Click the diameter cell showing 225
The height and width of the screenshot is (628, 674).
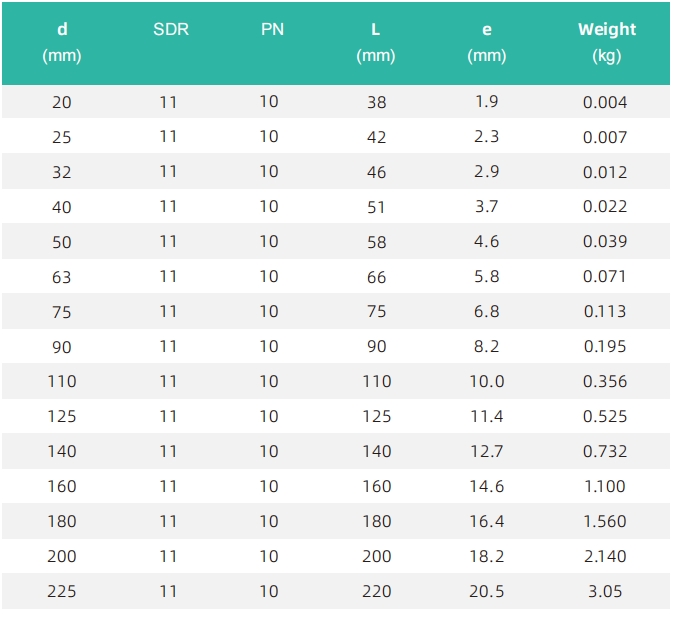click(x=62, y=591)
